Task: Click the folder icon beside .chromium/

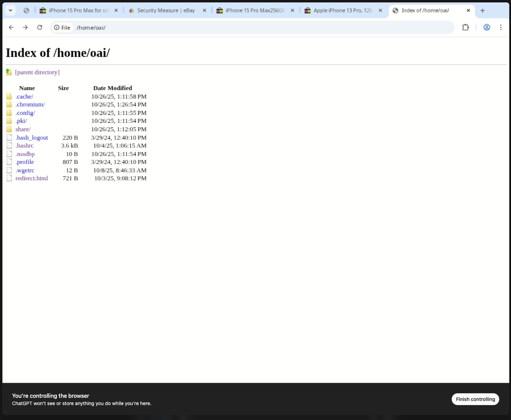Action: [9, 104]
